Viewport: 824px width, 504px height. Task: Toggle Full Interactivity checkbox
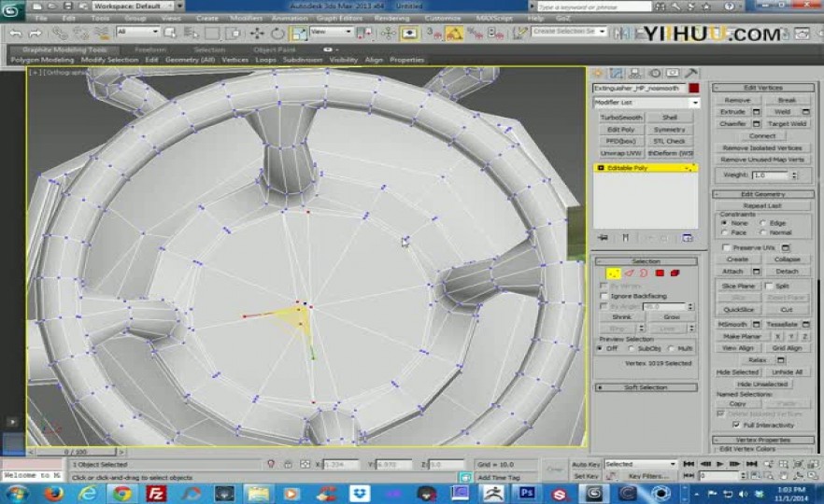coord(736,425)
